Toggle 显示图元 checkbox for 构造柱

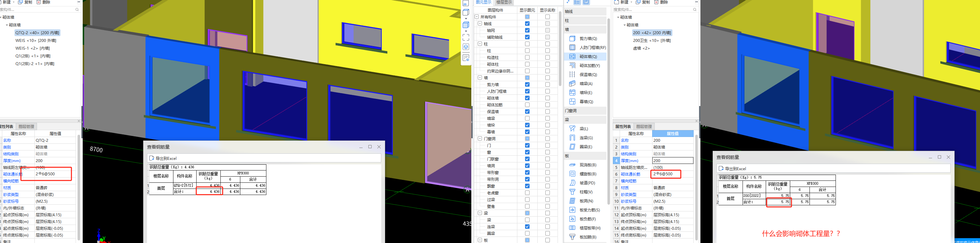coord(527,57)
